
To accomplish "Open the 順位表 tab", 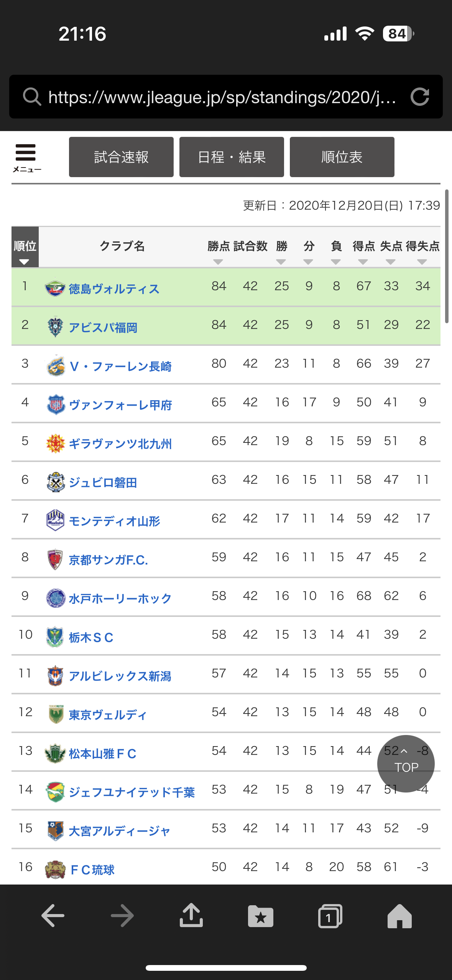I will point(342,157).
